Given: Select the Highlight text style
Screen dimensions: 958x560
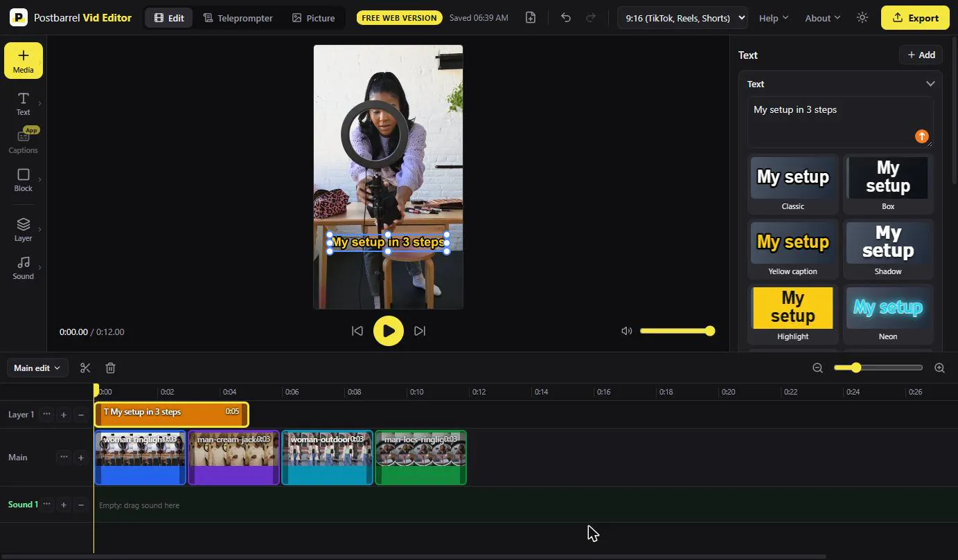Looking at the screenshot, I should point(793,314).
